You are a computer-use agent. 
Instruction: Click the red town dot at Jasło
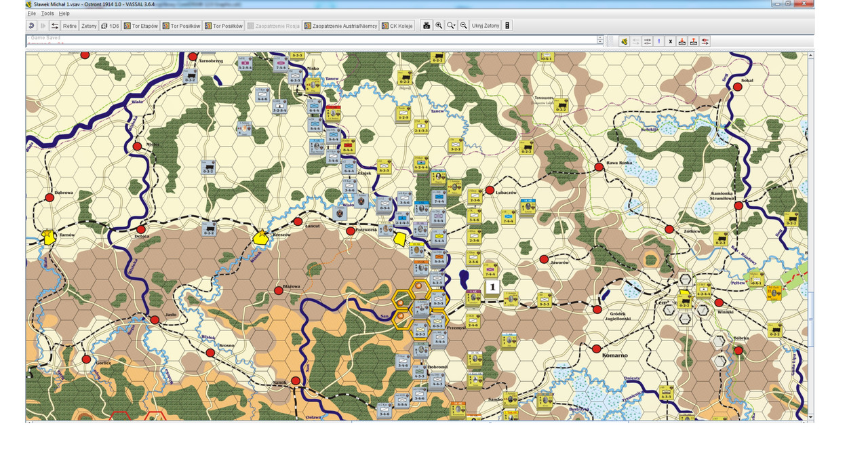pyautogui.click(x=155, y=319)
